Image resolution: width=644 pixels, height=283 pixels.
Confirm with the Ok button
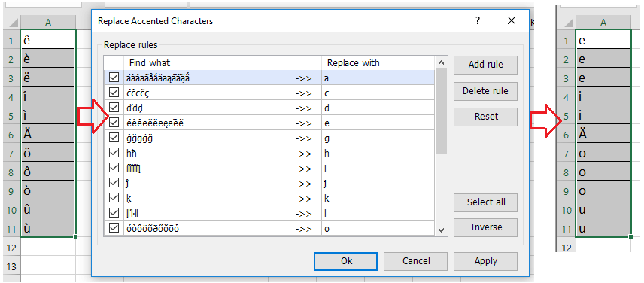345,261
